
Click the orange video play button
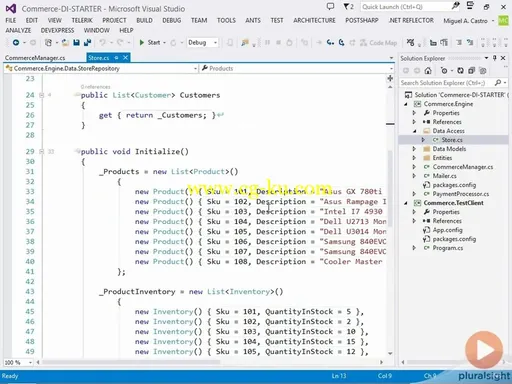[x=484, y=350]
